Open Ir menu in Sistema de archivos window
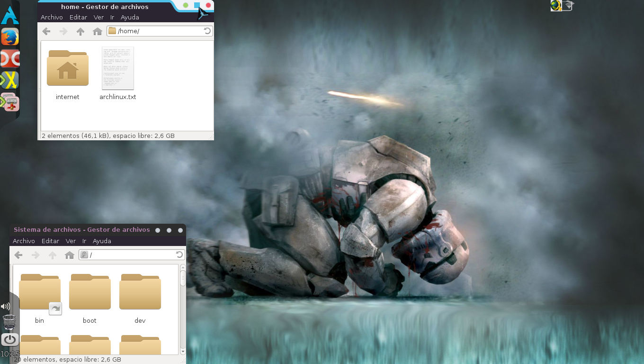 84,241
